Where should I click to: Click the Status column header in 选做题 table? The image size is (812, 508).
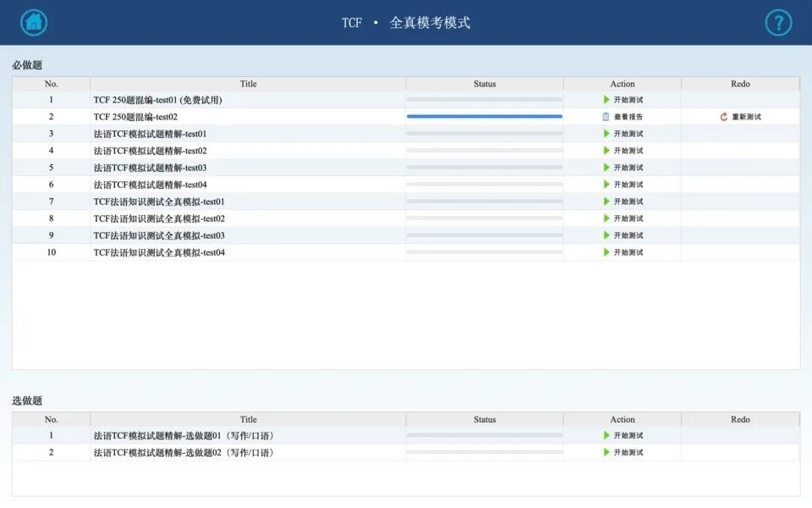(x=485, y=419)
